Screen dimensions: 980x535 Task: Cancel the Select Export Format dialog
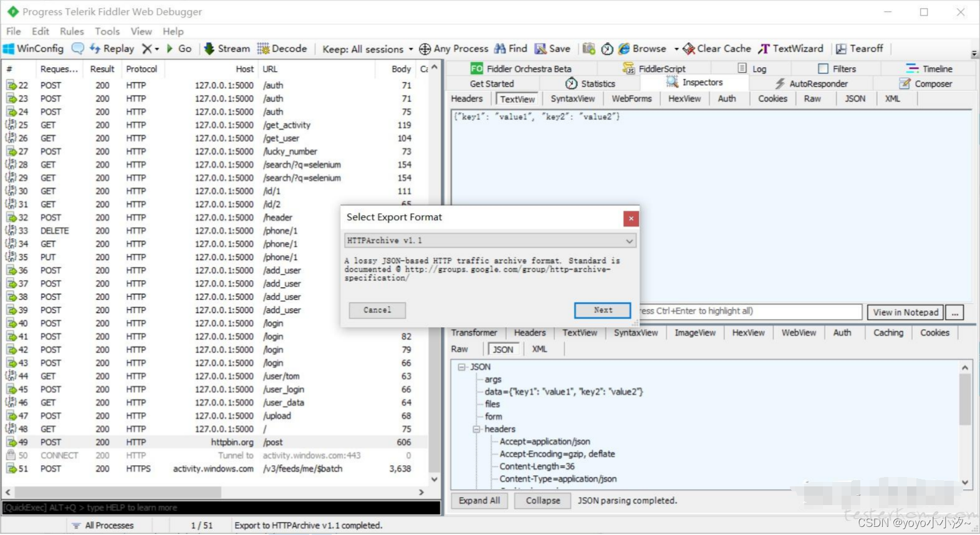377,310
